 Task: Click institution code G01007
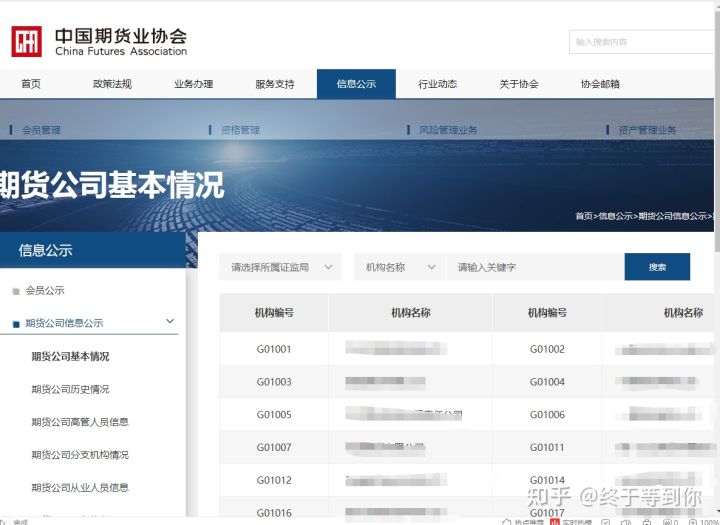274,447
